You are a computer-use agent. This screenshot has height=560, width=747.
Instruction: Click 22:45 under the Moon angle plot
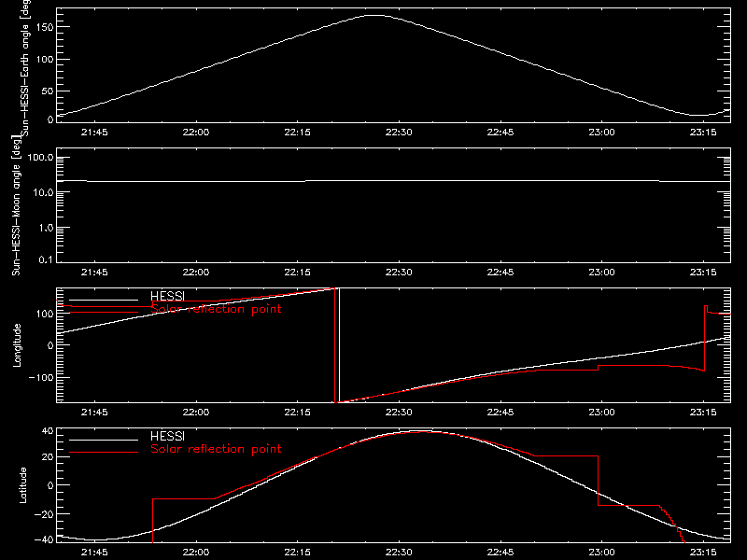pyautogui.click(x=500, y=272)
